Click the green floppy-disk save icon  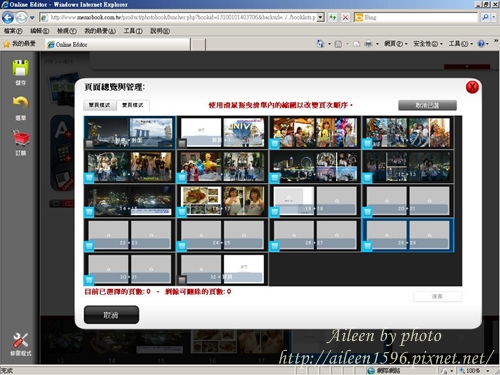coord(20,68)
